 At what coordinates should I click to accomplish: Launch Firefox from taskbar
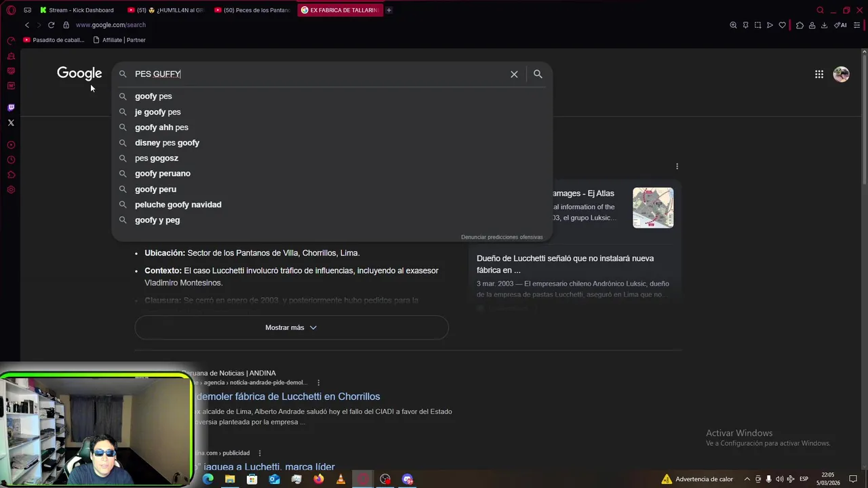(x=319, y=479)
